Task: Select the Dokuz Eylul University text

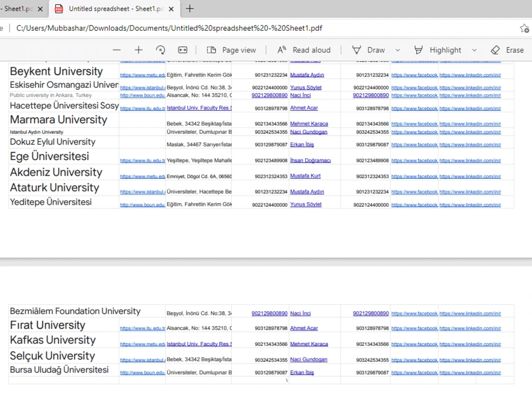Action: pos(53,142)
